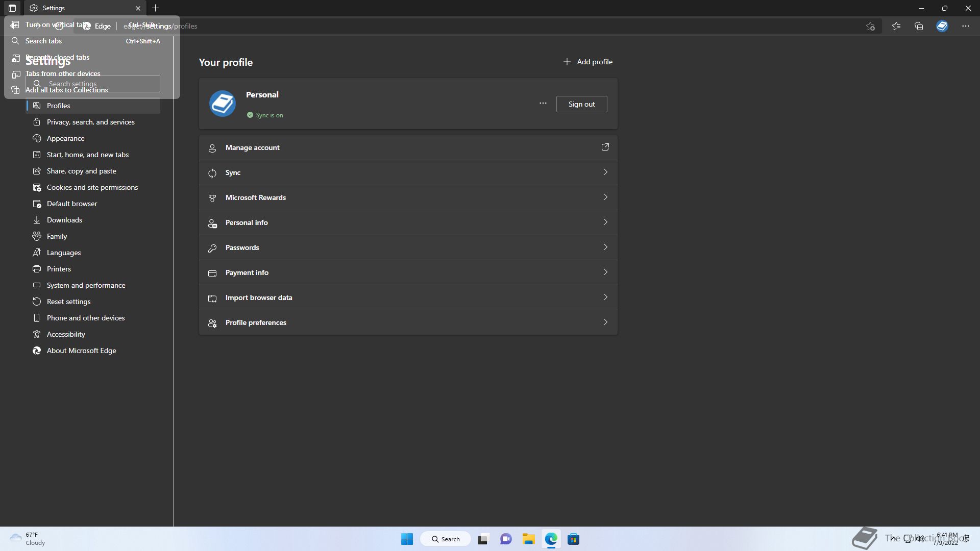980x551 pixels.
Task: Click Microsoft Edge taskbar icon
Action: [x=551, y=539]
